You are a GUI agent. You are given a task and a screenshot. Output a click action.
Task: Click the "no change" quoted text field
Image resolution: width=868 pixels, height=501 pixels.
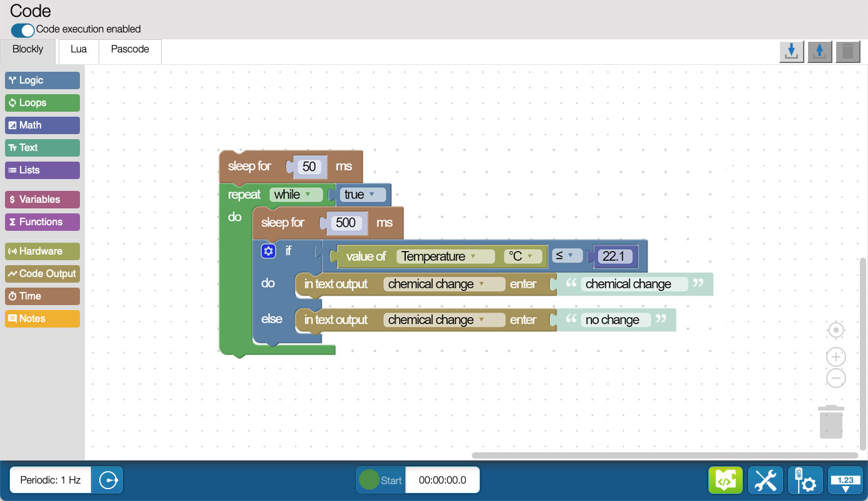coord(616,320)
